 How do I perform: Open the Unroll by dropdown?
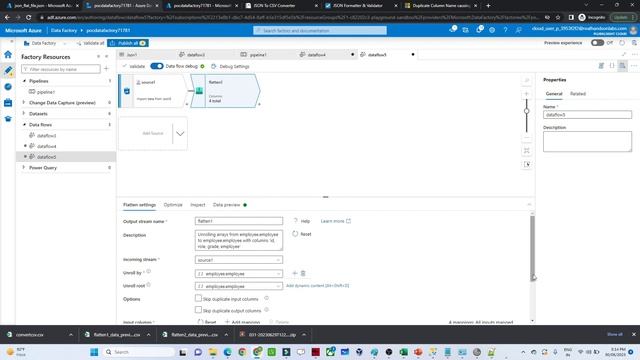[239, 273]
